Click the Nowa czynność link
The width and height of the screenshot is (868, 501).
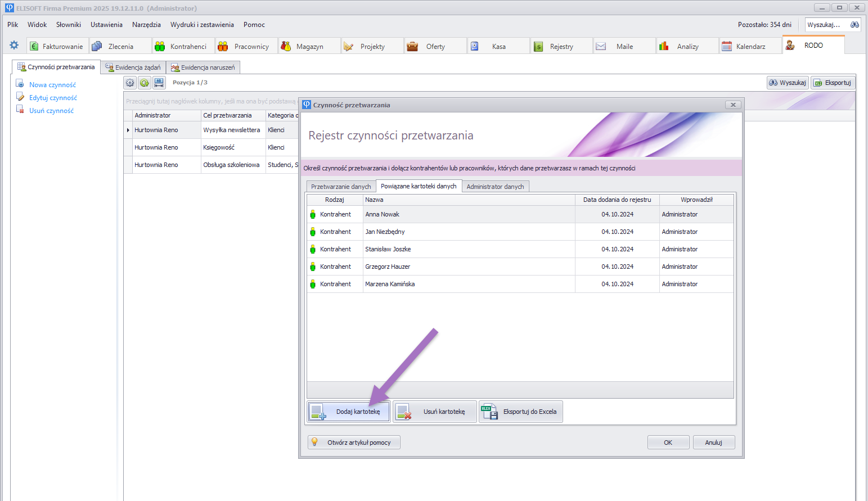(x=52, y=85)
